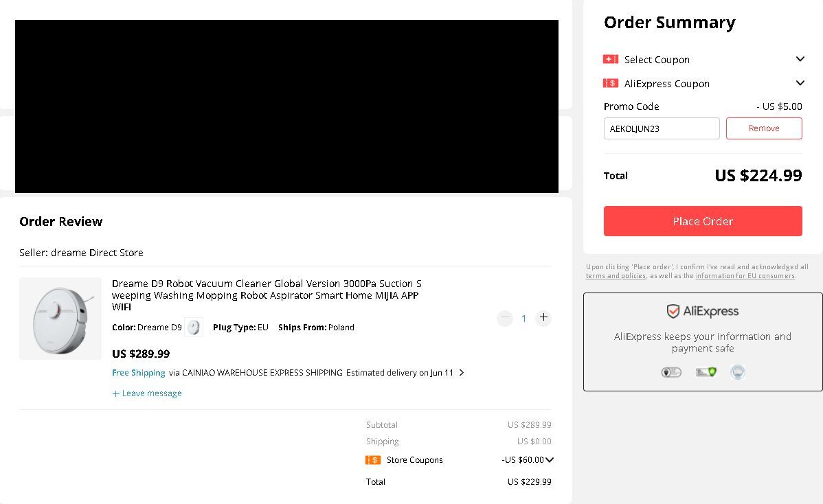
Task: Click the round blue trust seal badge
Action: click(738, 372)
